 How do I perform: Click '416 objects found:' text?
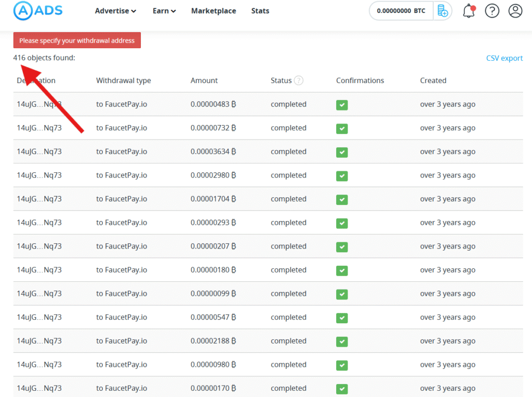[44, 58]
